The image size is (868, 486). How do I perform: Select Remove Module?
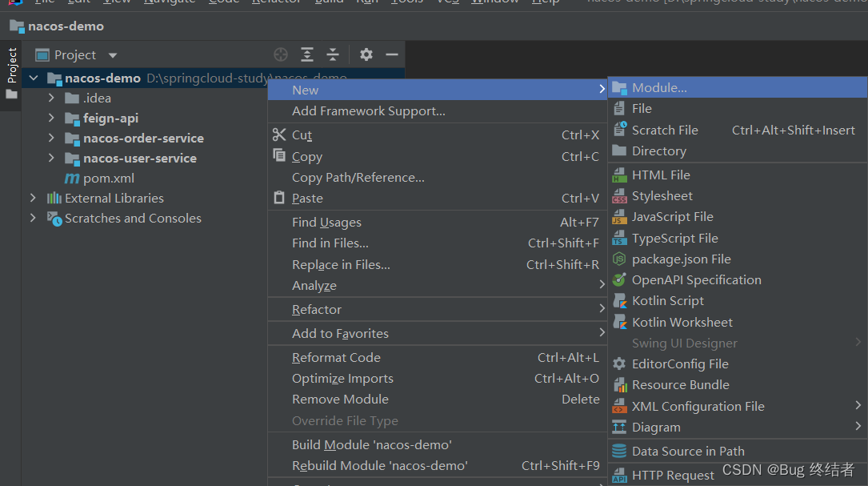[x=438, y=400]
